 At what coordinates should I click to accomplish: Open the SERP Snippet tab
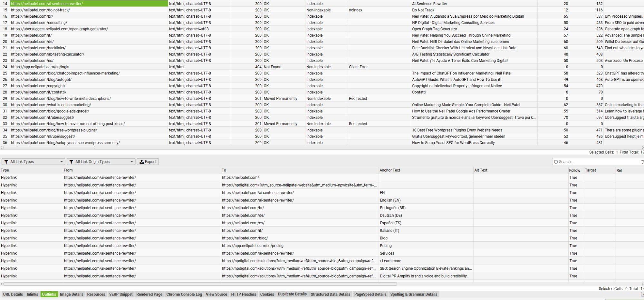[120, 294]
